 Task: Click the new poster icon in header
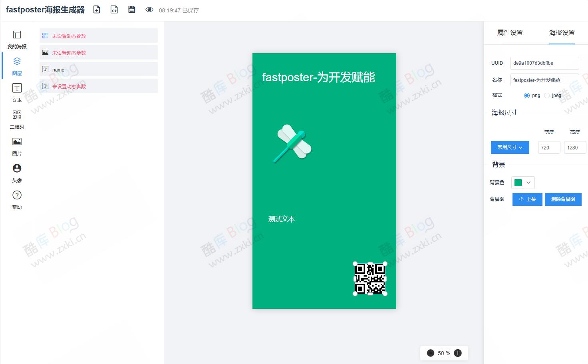tap(97, 10)
